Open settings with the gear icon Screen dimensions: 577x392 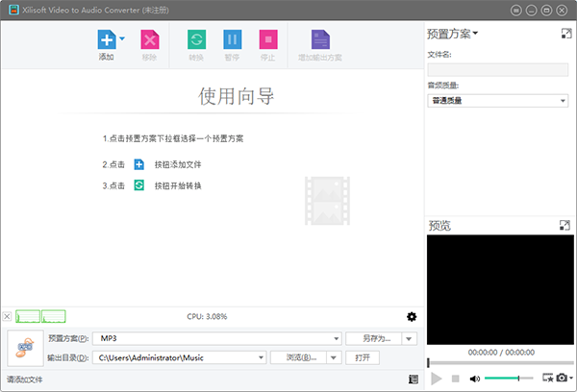(412, 317)
